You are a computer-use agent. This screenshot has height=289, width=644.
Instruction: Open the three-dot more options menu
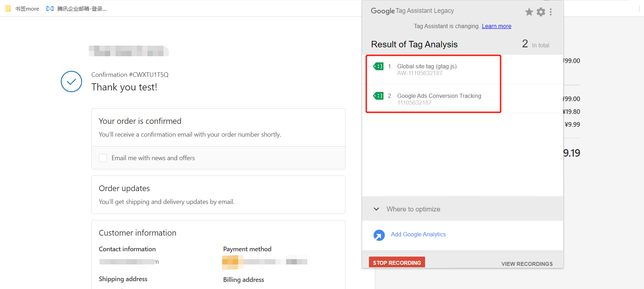551,12
